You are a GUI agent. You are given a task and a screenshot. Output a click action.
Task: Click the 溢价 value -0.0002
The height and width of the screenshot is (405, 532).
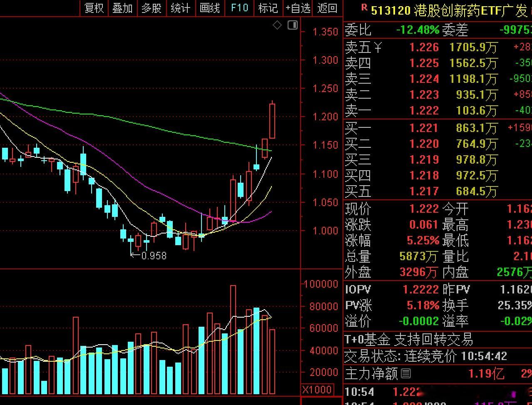click(419, 321)
